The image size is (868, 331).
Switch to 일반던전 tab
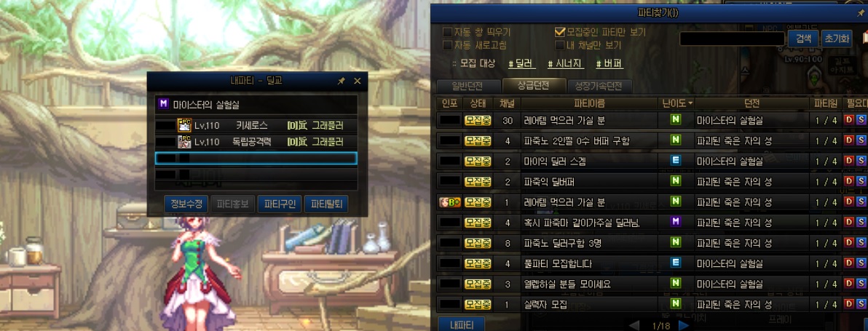tap(467, 86)
